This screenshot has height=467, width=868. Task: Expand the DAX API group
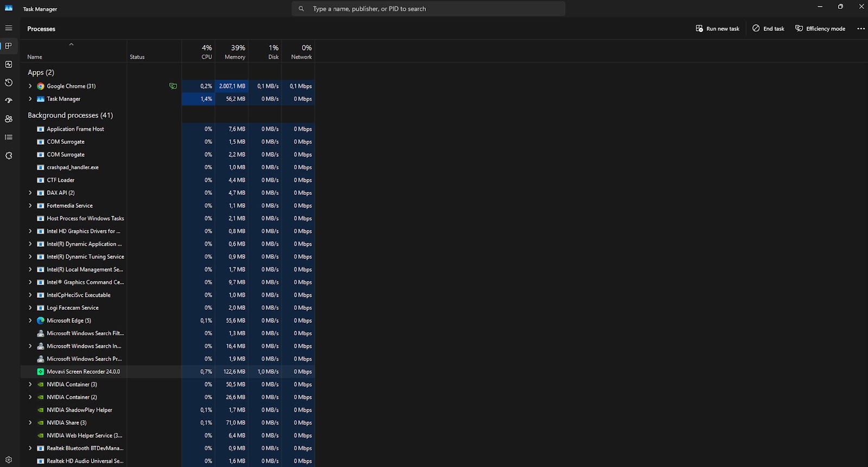(30, 193)
